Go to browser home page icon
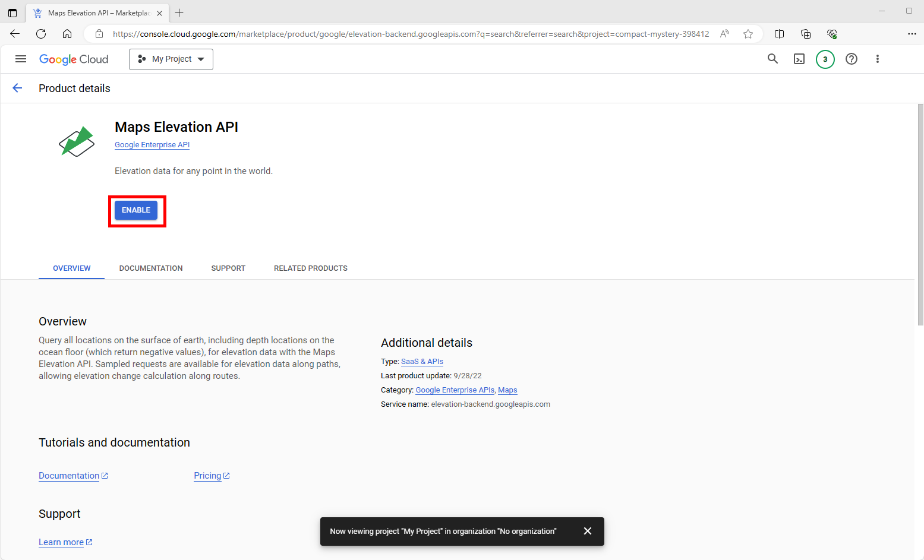The height and width of the screenshot is (560, 924). click(x=67, y=34)
